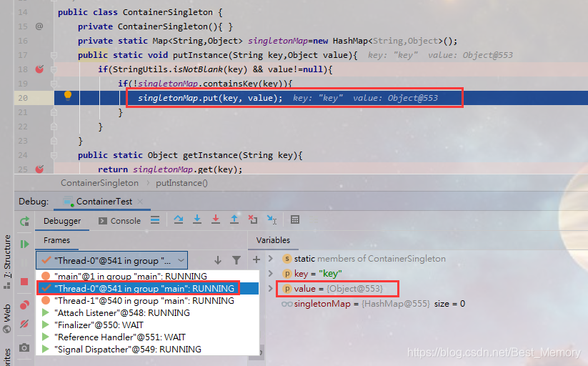Click Step Out upward arrow icon
This screenshot has width=588, height=366.
click(x=234, y=219)
